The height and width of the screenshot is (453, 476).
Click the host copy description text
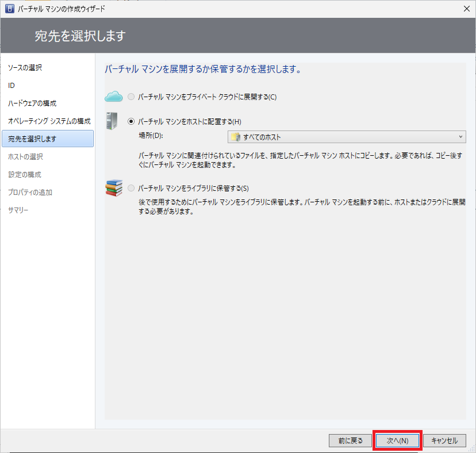pos(301,160)
